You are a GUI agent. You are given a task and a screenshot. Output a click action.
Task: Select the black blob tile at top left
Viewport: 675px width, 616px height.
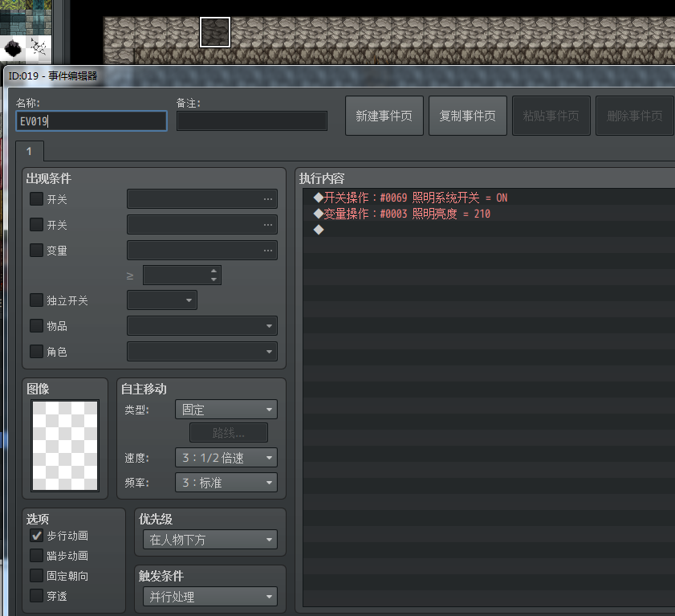[13, 48]
